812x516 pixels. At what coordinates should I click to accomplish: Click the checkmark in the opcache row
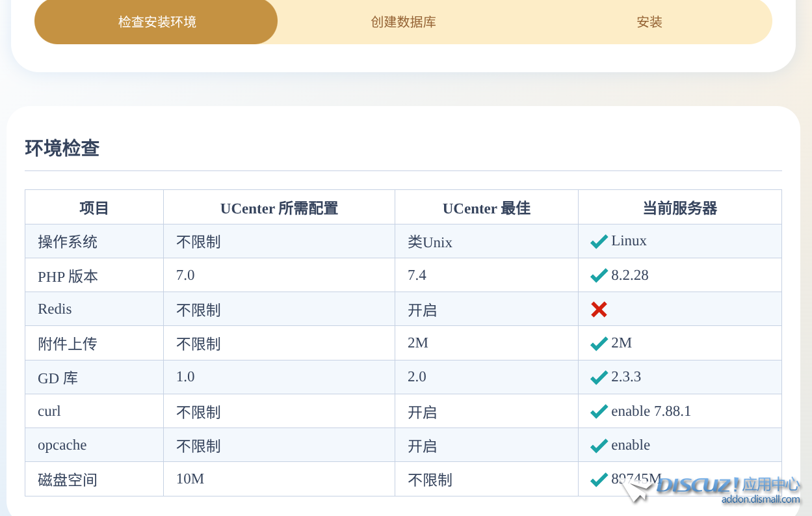pyautogui.click(x=599, y=445)
